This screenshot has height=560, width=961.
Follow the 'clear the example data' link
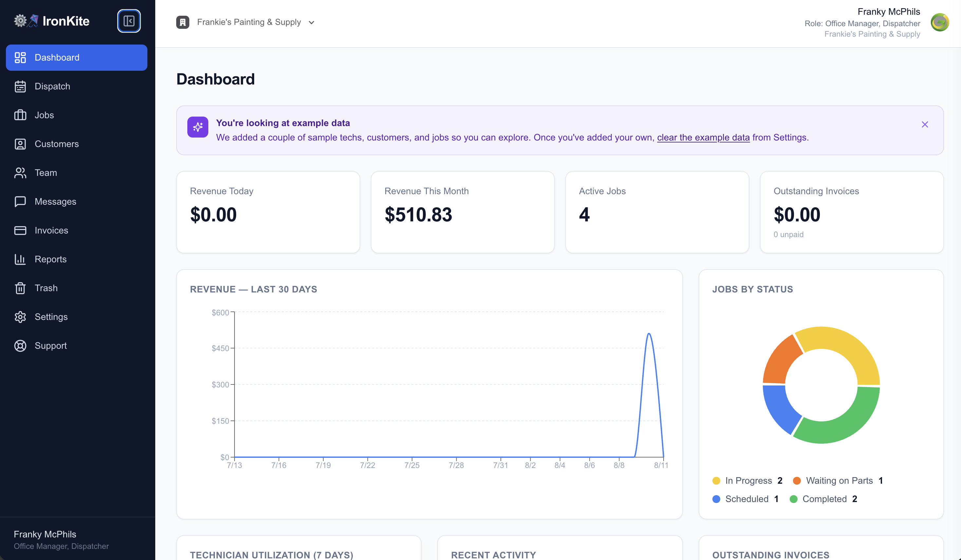pyautogui.click(x=703, y=137)
